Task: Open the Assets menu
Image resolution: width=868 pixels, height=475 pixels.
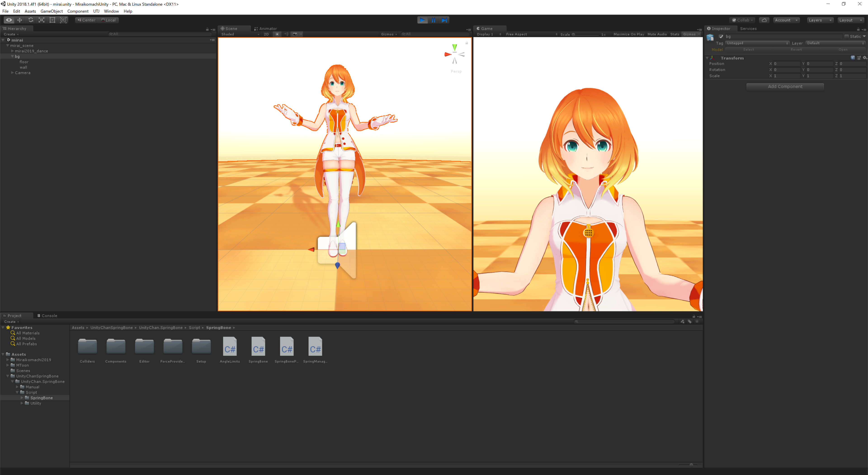Action: (30, 11)
